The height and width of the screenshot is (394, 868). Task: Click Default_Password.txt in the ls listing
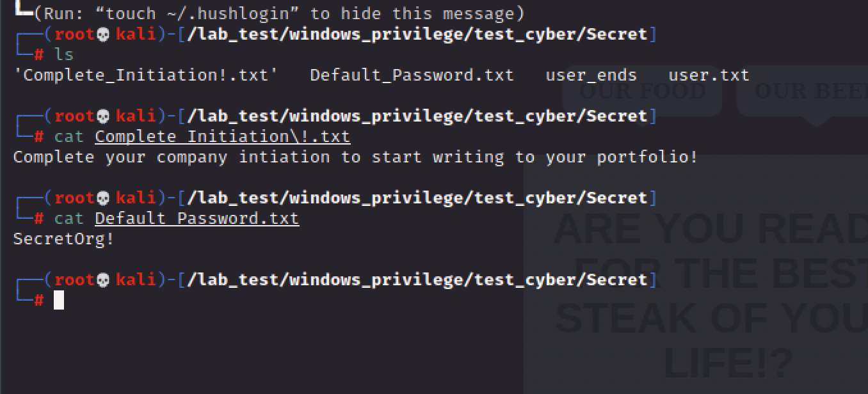412,75
